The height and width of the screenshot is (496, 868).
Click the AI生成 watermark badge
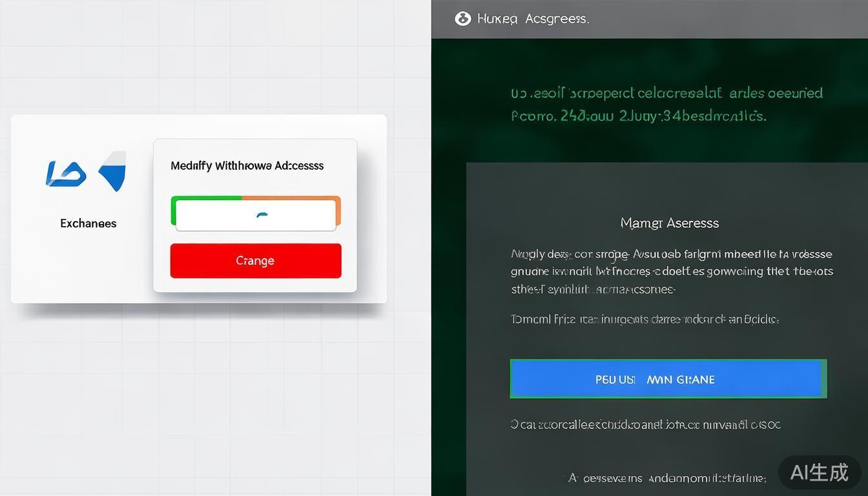(819, 472)
